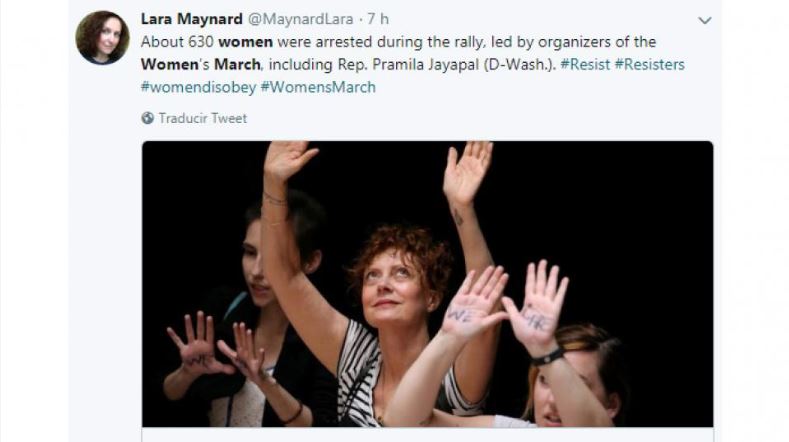The width and height of the screenshot is (789, 442).
Task: Click the #womendisobey hashtag
Action: pos(199,87)
